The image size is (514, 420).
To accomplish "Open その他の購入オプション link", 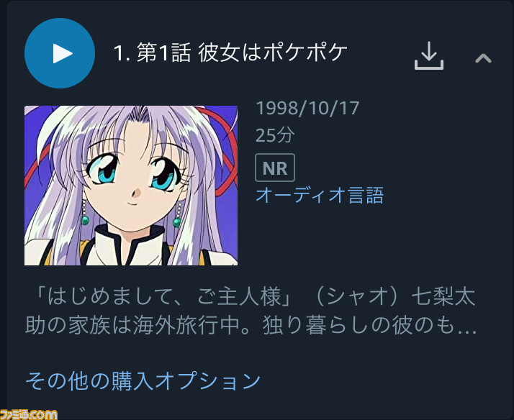I will click(143, 380).
